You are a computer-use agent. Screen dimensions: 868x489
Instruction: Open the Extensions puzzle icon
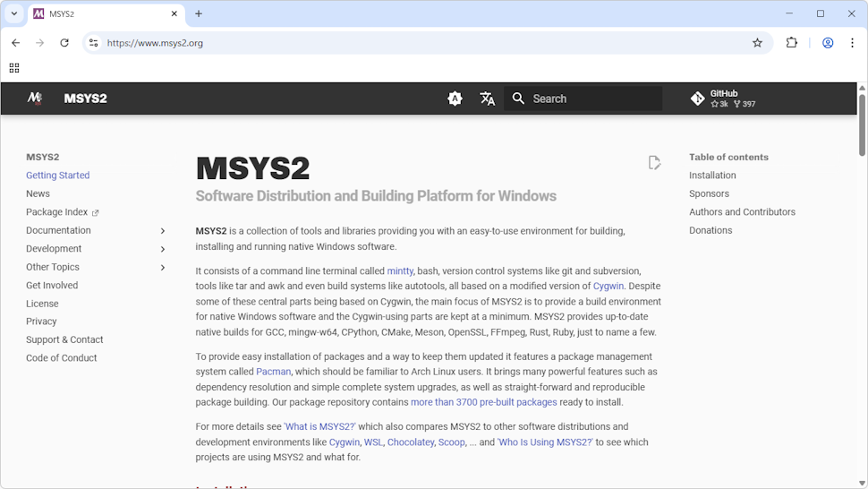[x=792, y=43]
